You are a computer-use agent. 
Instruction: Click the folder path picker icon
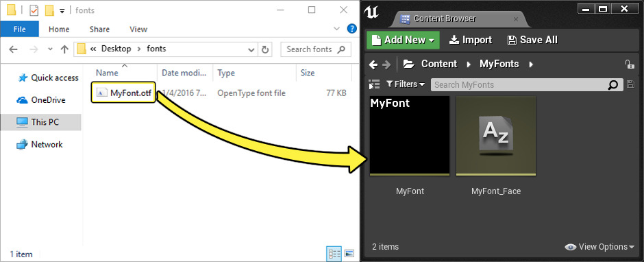(408, 64)
